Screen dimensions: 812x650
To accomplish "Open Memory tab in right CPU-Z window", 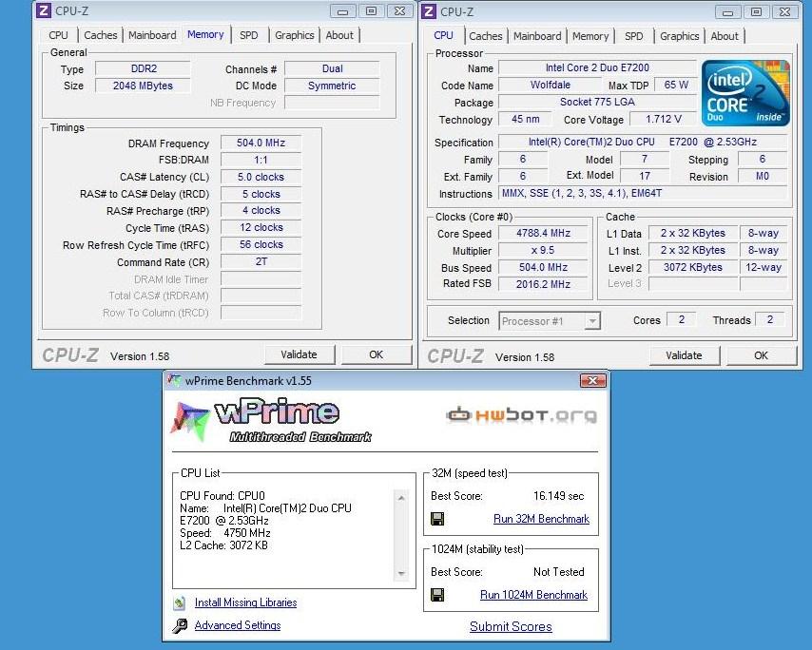I will pos(590,36).
